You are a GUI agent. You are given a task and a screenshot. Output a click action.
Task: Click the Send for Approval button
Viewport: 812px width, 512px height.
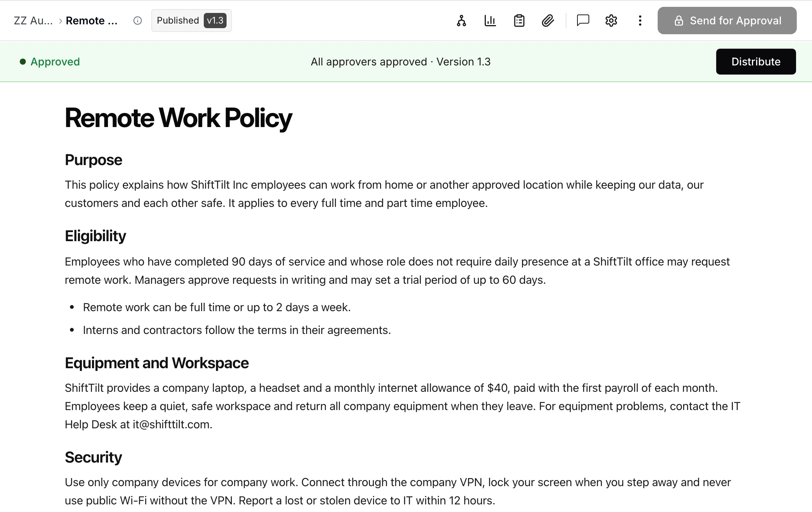[x=727, y=21]
